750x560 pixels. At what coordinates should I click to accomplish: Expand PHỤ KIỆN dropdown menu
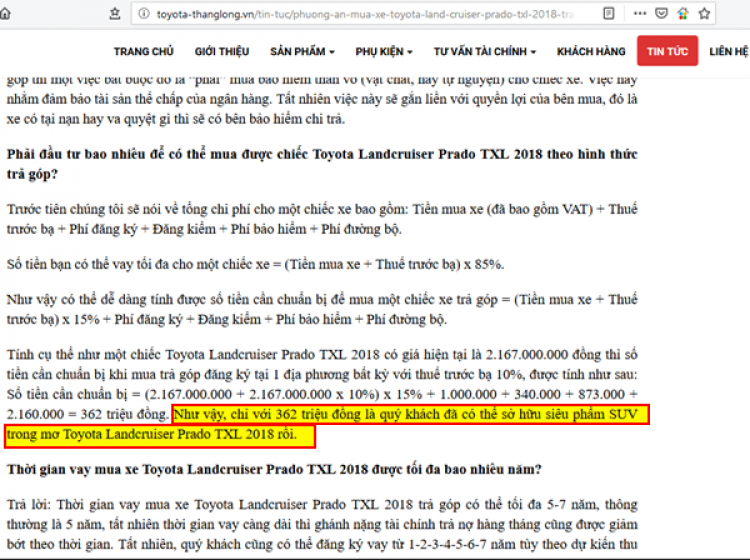(384, 51)
